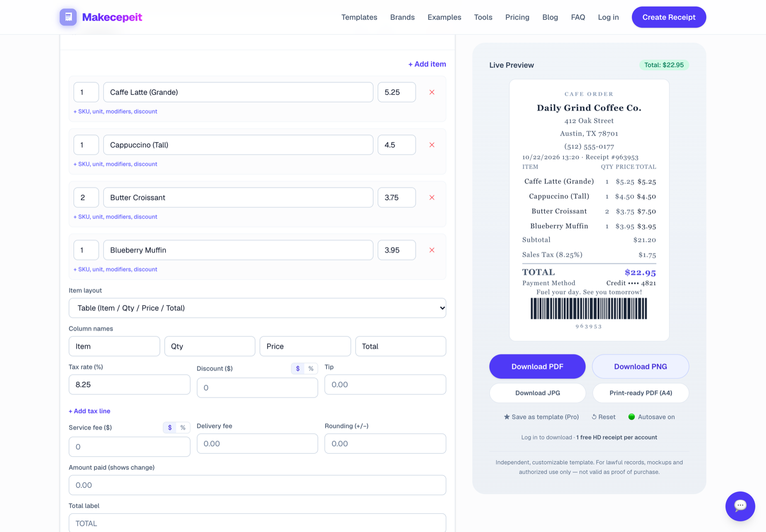Expand SKU options for Blueberry Muffin

coord(115,270)
